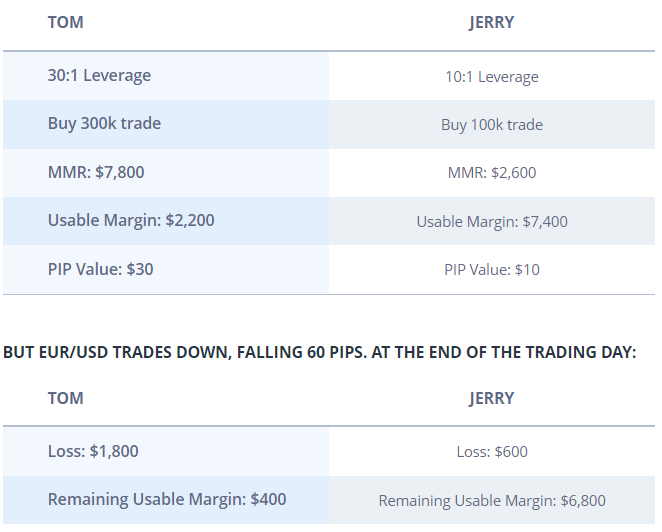Select the "MMR: $7,800" cell

tap(96, 172)
